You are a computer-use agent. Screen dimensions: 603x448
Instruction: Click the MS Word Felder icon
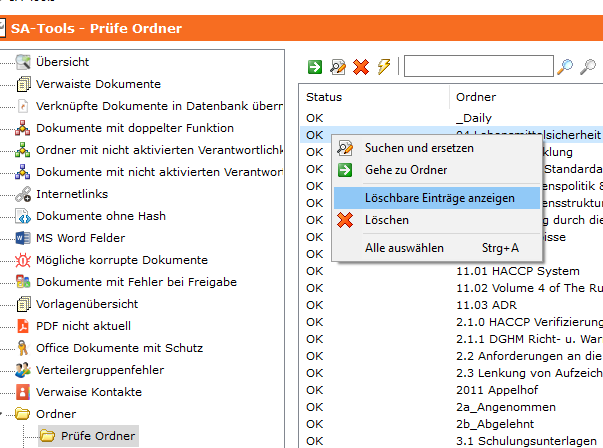click(x=23, y=238)
